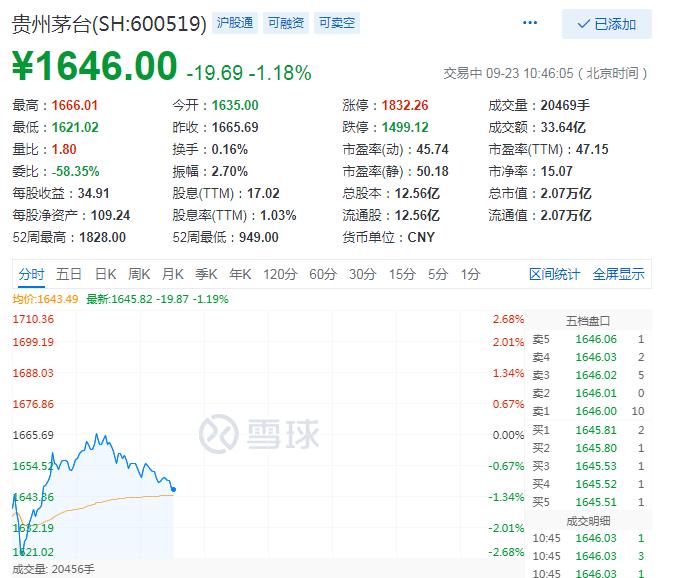This screenshot has width=678, height=578.
Task: Click the 卖1 row price 1646.00
Action: pyautogui.click(x=596, y=411)
